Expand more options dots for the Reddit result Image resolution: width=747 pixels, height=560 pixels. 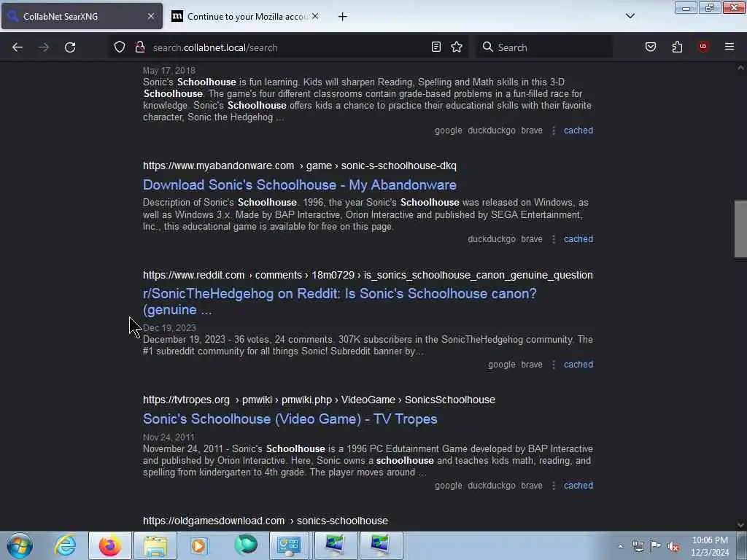[553, 365]
